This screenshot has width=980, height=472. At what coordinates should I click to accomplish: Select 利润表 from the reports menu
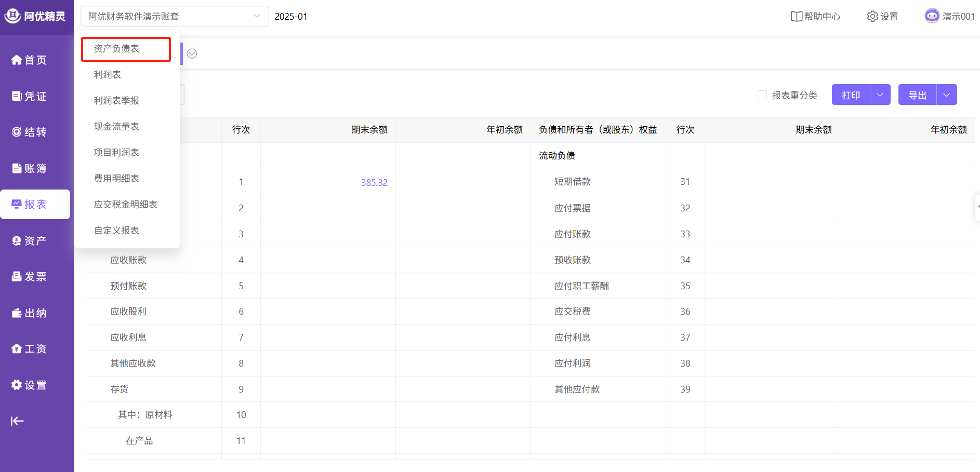tap(108, 74)
